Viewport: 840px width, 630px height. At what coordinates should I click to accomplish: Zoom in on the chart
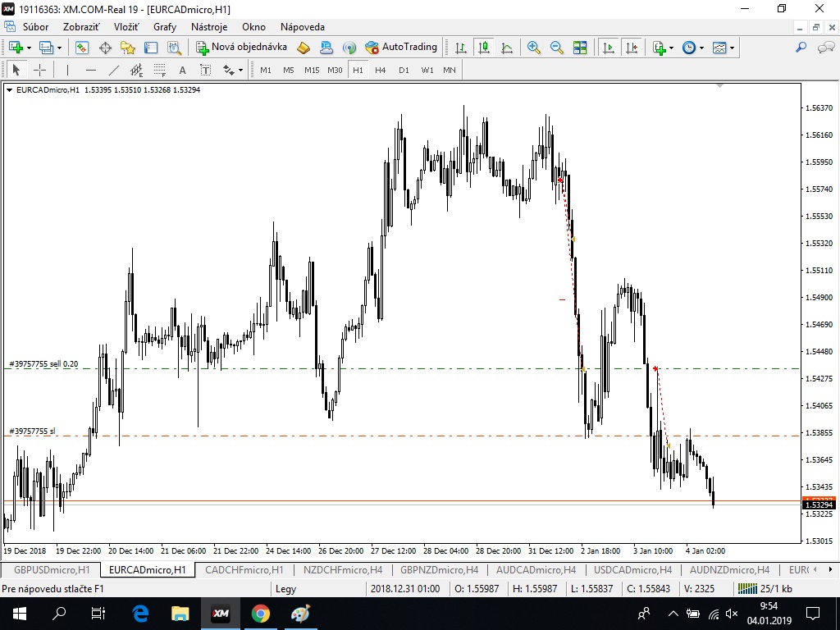pyautogui.click(x=533, y=48)
